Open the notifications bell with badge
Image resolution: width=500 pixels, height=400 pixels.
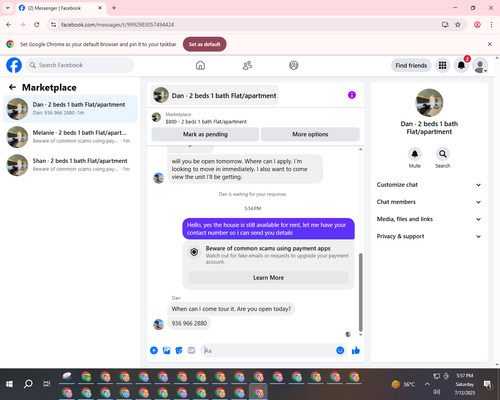(x=461, y=65)
